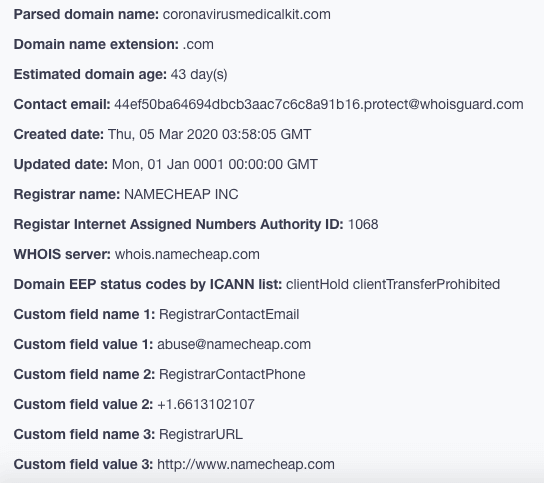
Task: Click the phone number +1.6613102107
Action: click(206, 405)
